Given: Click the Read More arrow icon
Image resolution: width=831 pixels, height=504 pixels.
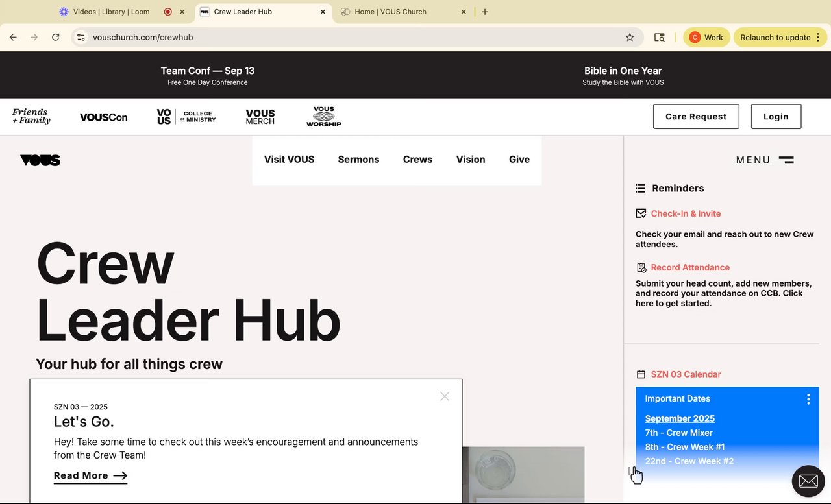Looking at the screenshot, I should click(x=120, y=476).
